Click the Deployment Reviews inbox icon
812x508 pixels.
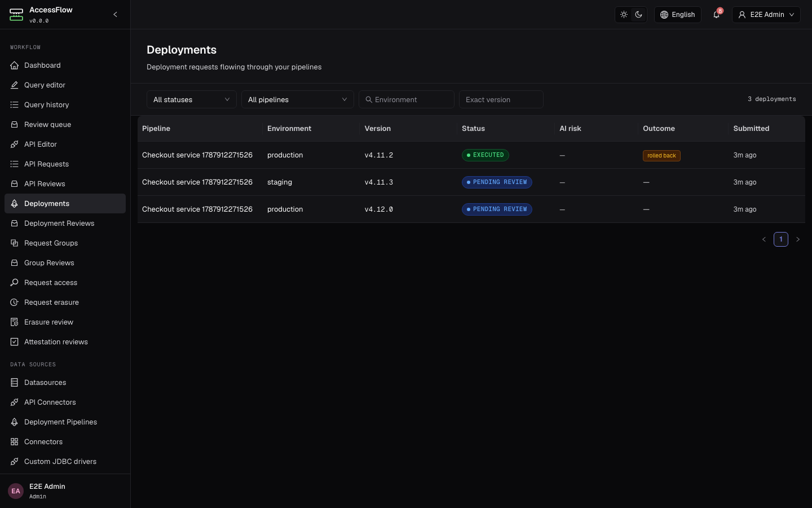[x=15, y=224]
